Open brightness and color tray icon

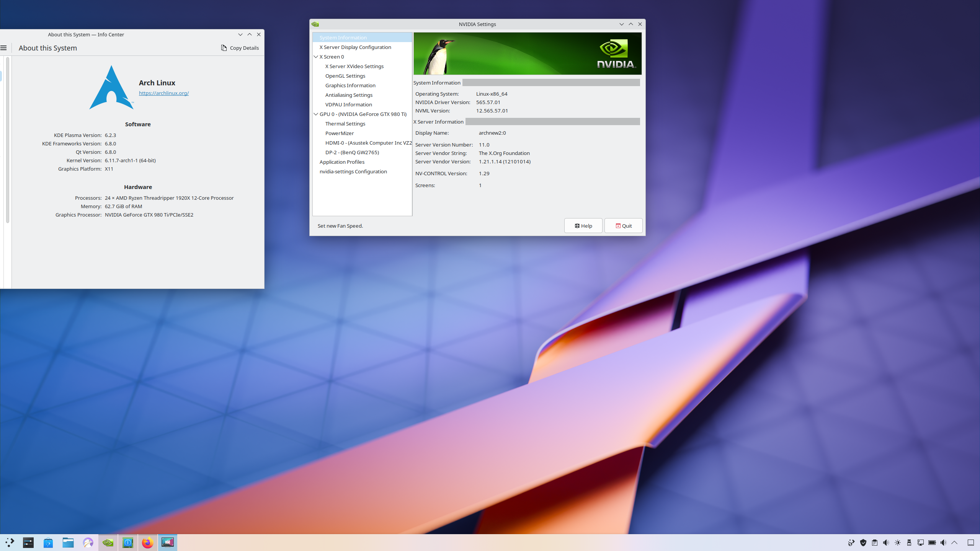tap(898, 543)
